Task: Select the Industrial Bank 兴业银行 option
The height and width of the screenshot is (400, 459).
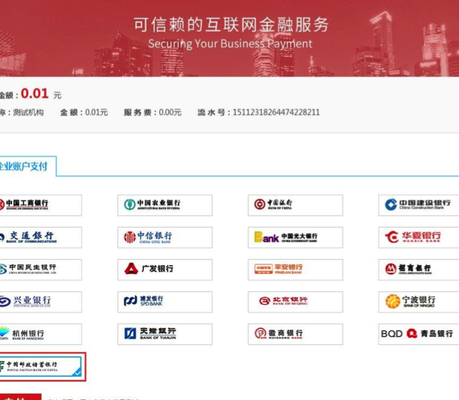Action: [x=41, y=302]
